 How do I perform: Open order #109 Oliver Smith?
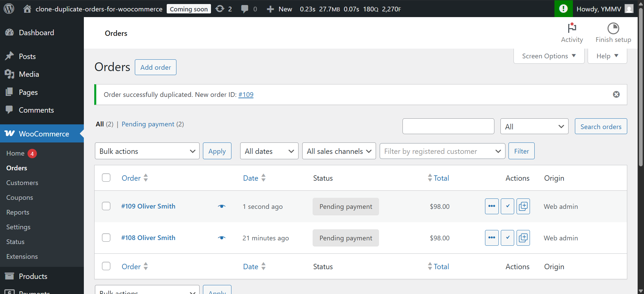point(148,206)
